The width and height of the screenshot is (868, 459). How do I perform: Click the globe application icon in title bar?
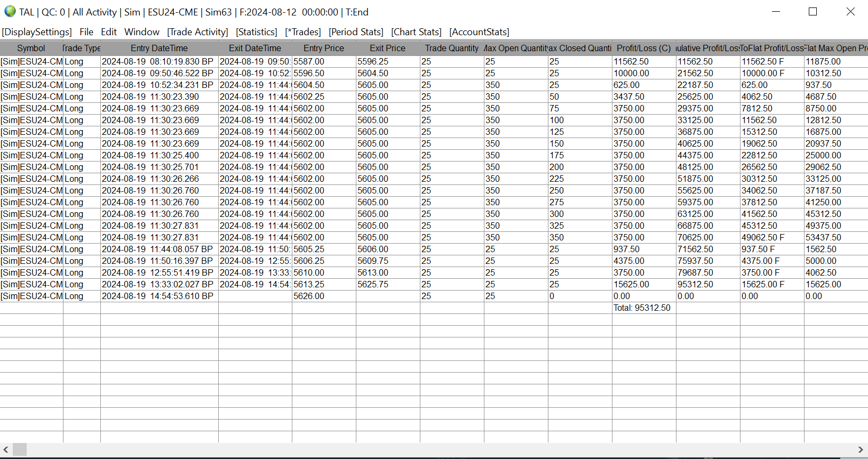coord(10,12)
